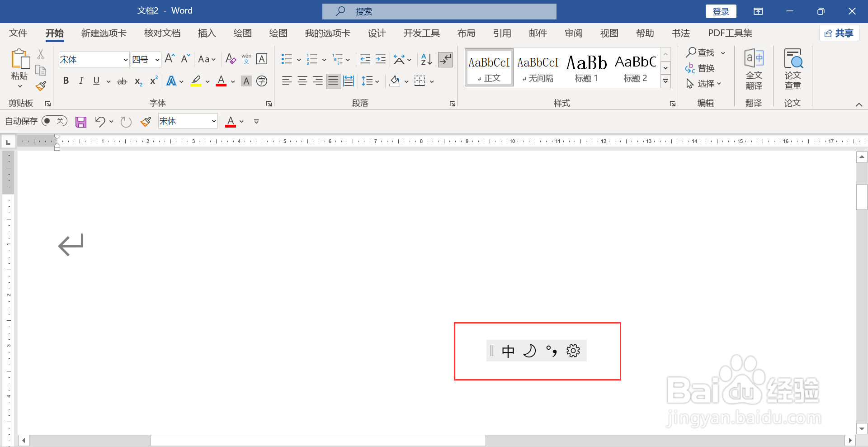This screenshot has height=447, width=868.
Task: Apply the red font color swatch in ribbon
Action: 221,81
